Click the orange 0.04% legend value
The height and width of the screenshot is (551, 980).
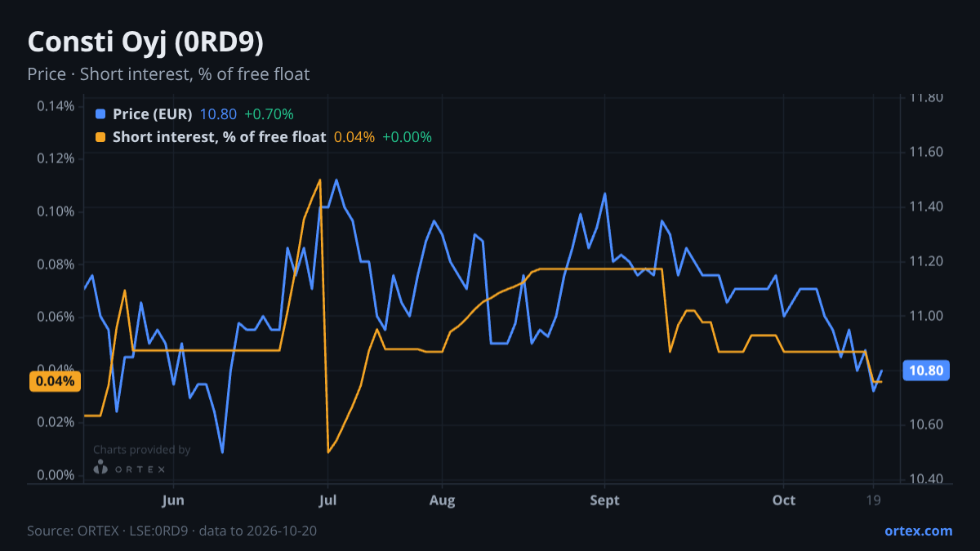pyautogui.click(x=354, y=137)
